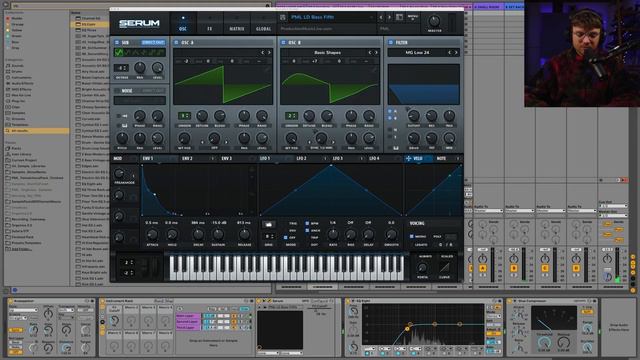
Task: Click the ENV 1 ATTACK knob
Action: pyautogui.click(x=152, y=235)
